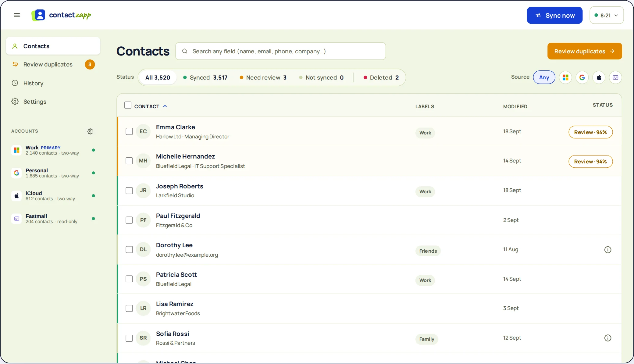Image resolution: width=634 pixels, height=364 pixels.
Task: Sort by the LABELS column header
Action: click(x=425, y=106)
